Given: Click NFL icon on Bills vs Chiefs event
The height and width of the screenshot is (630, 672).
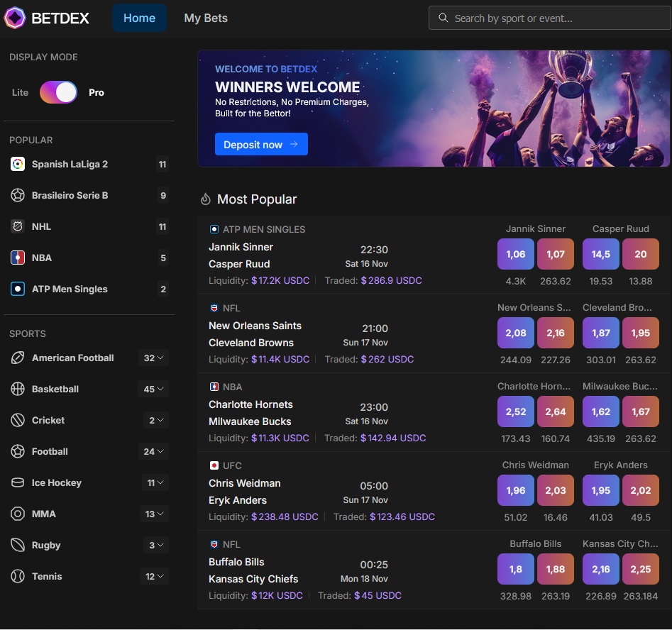Looking at the screenshot, I should 214,544.
